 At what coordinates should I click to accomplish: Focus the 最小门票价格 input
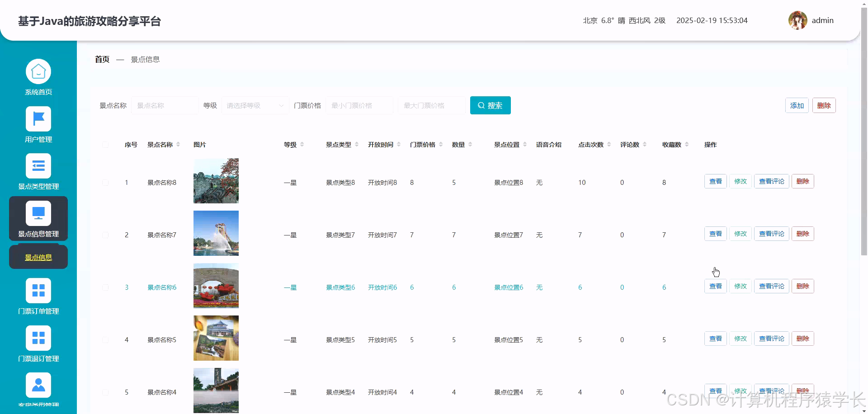coord(359,105)
